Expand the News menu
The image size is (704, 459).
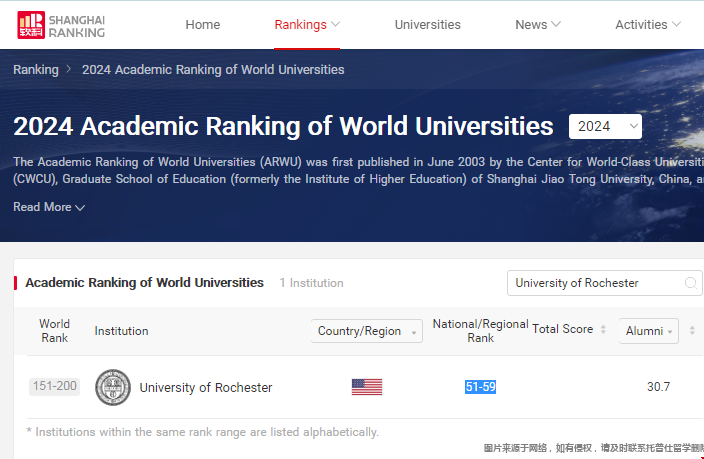click(538, 25)
